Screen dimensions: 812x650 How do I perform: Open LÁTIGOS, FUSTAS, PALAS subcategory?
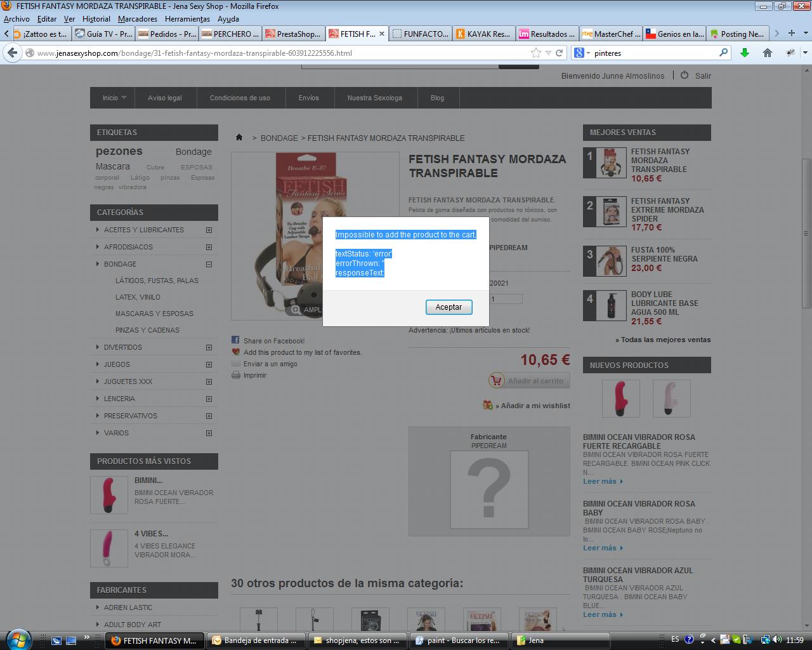pos(157,281)
